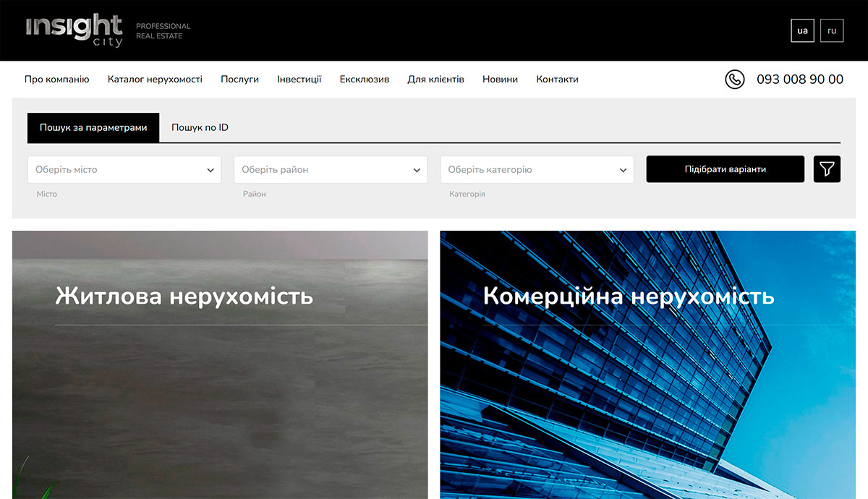
Task: Switch language to ru
Action: tap(832, 31)
